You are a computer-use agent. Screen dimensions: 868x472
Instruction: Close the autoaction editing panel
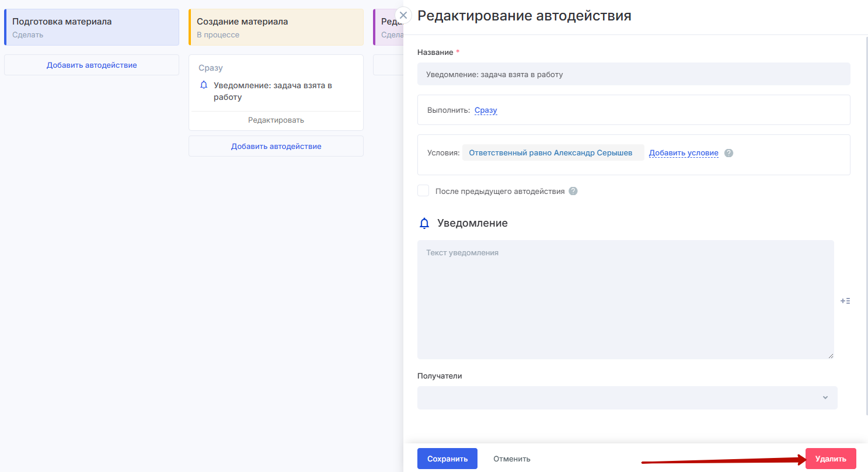pyautogui.click(x=403, y=15)
